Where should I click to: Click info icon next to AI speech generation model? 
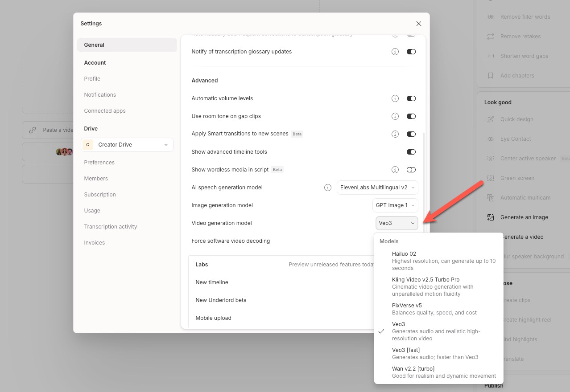[328, 188]
